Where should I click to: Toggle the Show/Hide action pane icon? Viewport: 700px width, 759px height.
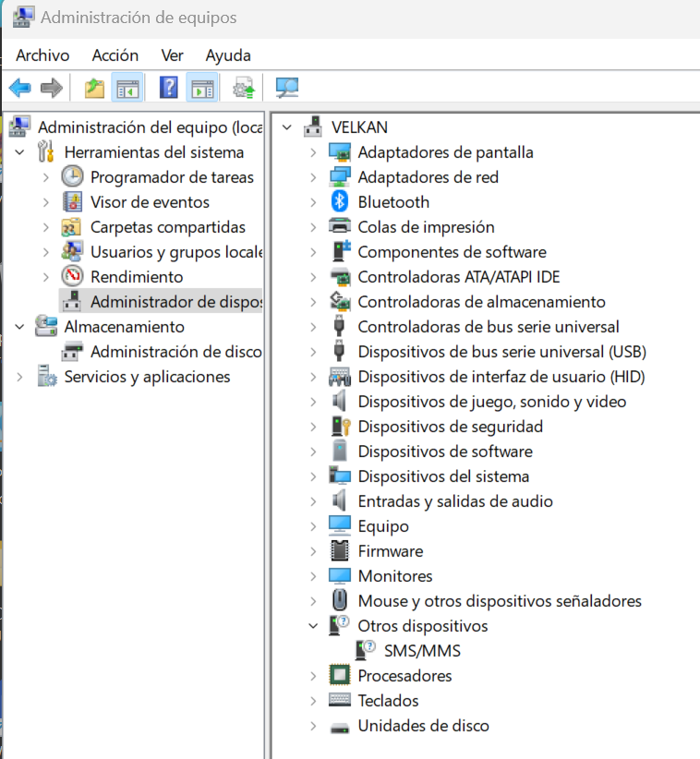pyautogui.click(x=202, y=88)
